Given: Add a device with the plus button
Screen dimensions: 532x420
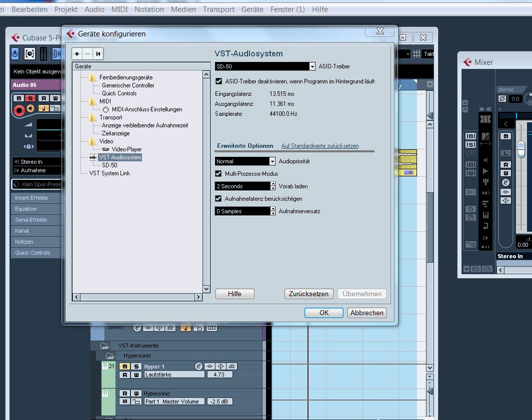Looking at the screenshot, I should [77, 53].
